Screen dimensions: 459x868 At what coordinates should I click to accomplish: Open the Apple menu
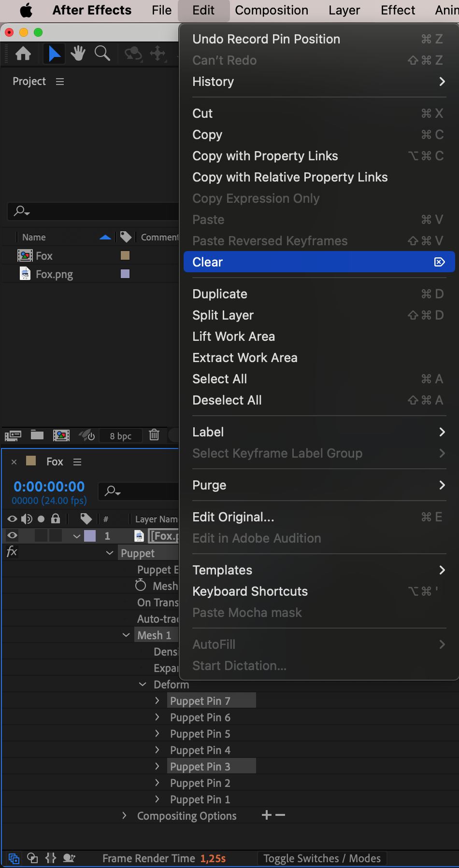tap(26, 10)
